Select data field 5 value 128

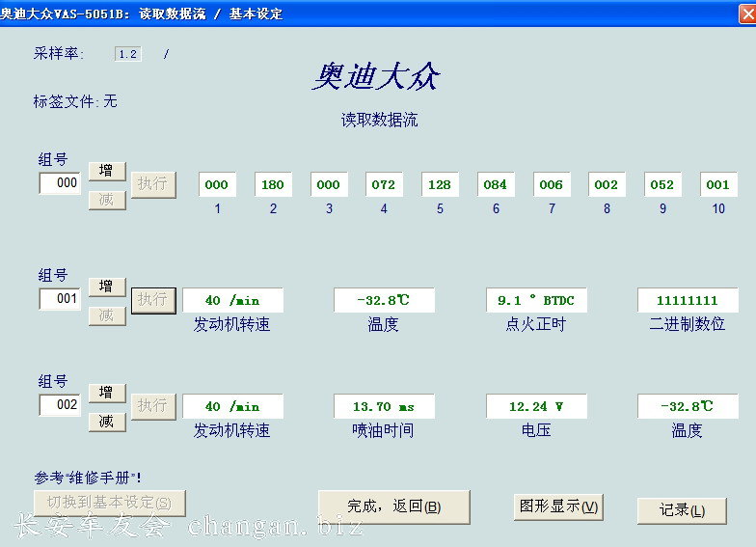[440, 185]
